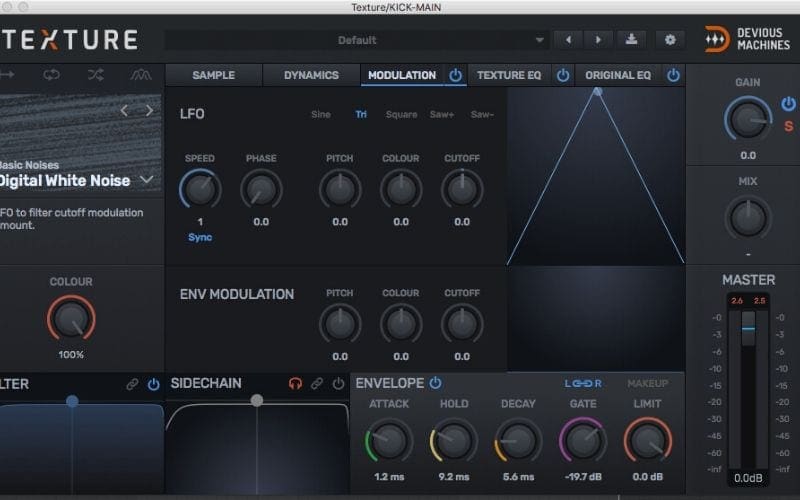
Task: Toggle the Sidechain listen headphones icon
Action: (295, 383)
